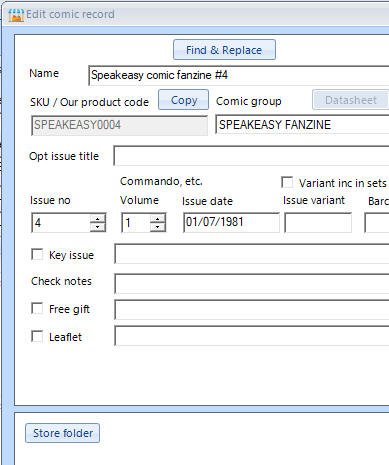This screenshot has height=465, width=389.
Task: Enable the Key issue checkbox
Action: pos(37,254)
